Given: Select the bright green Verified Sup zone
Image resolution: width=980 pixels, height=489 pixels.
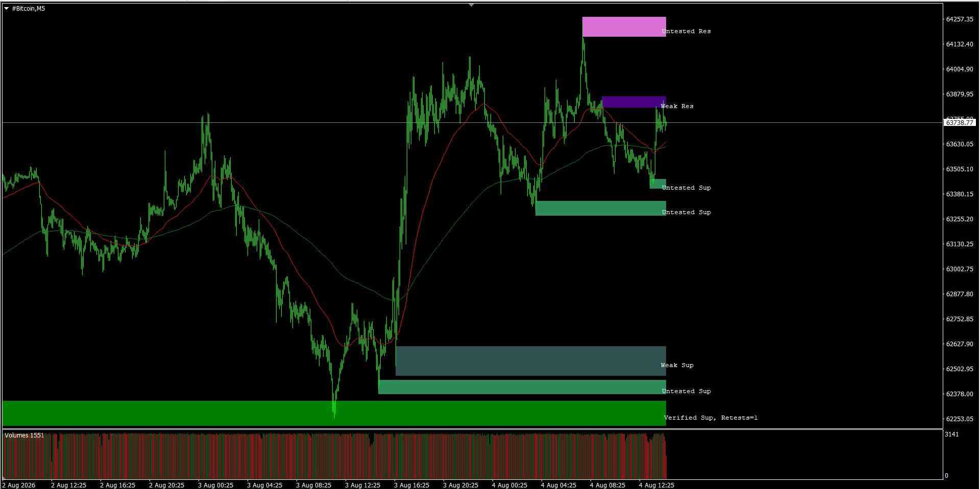Looking at the screenshot, I should point(334,413).
